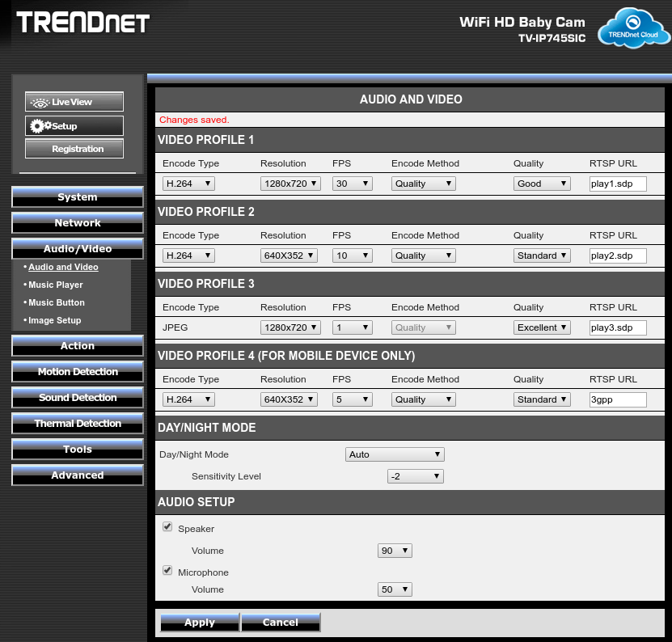Open the Sound Detection menu

click(x=78, y=397)
